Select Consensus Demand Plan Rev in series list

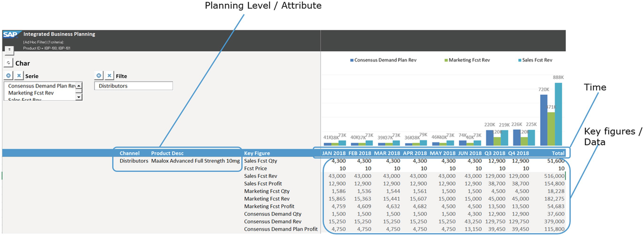point(41,86)
